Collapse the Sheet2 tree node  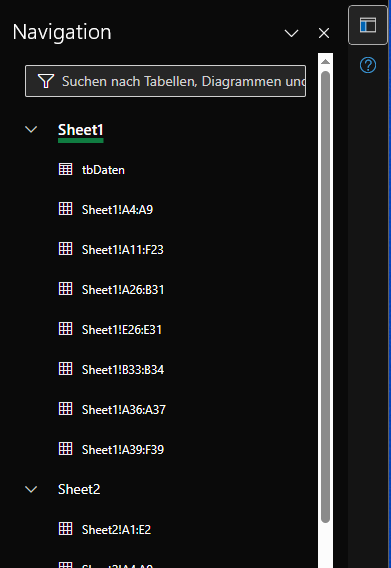pyautogui.click(x=31, y=489)
